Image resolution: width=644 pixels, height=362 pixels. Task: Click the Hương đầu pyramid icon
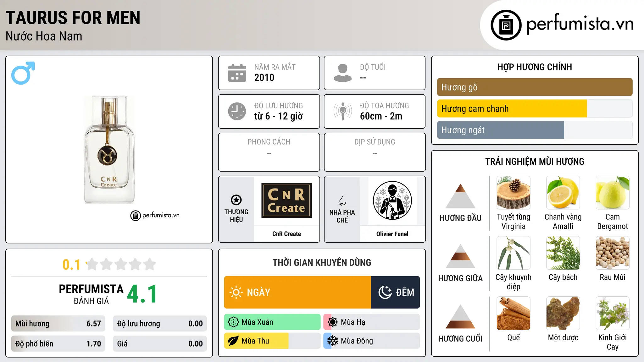click(x=460, y=196)
